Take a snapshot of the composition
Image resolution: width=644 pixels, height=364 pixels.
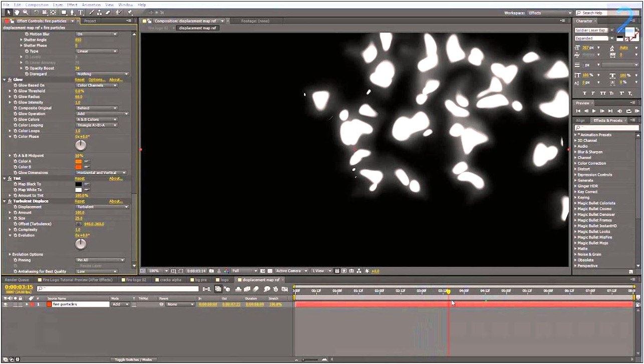pos(212,271)
